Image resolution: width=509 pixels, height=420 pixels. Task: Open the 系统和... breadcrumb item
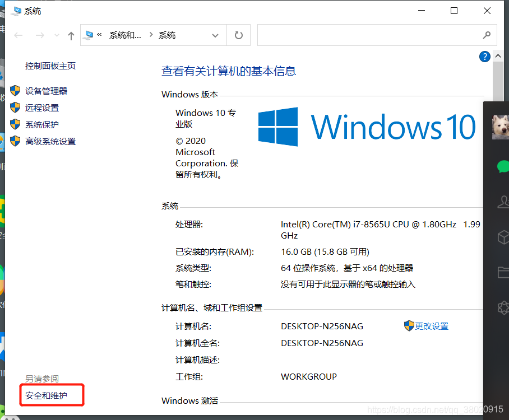click(x=125, y=35)
